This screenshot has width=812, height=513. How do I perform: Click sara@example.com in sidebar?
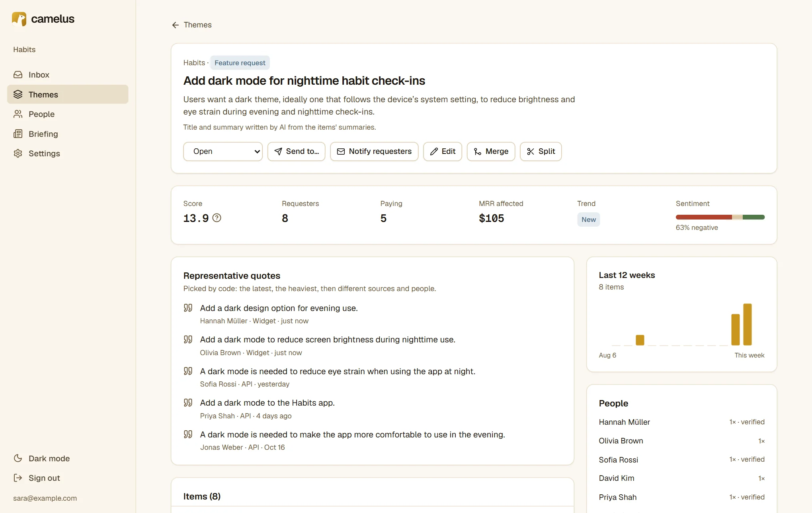click(45, 498)
